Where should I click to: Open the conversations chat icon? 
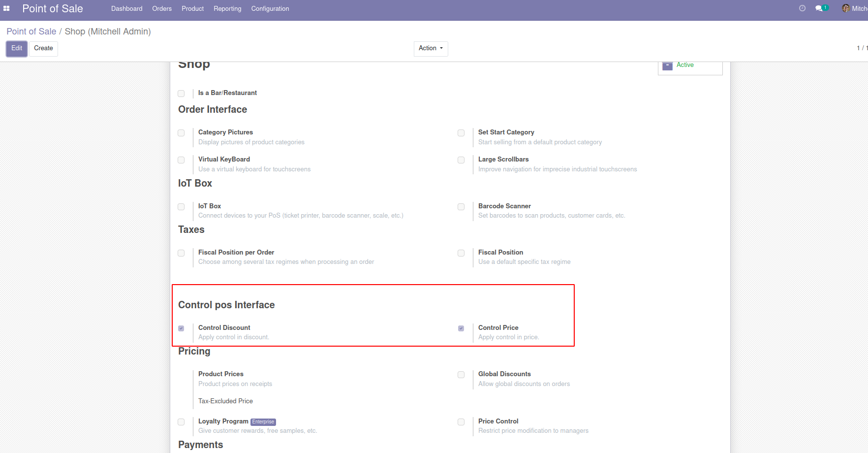(819, 8)
